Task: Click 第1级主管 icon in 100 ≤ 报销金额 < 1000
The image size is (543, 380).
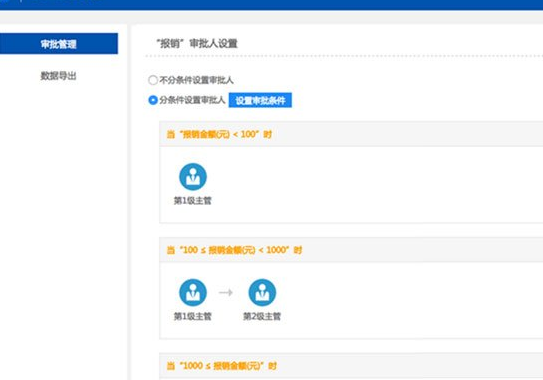Action: tap(193, 292)
